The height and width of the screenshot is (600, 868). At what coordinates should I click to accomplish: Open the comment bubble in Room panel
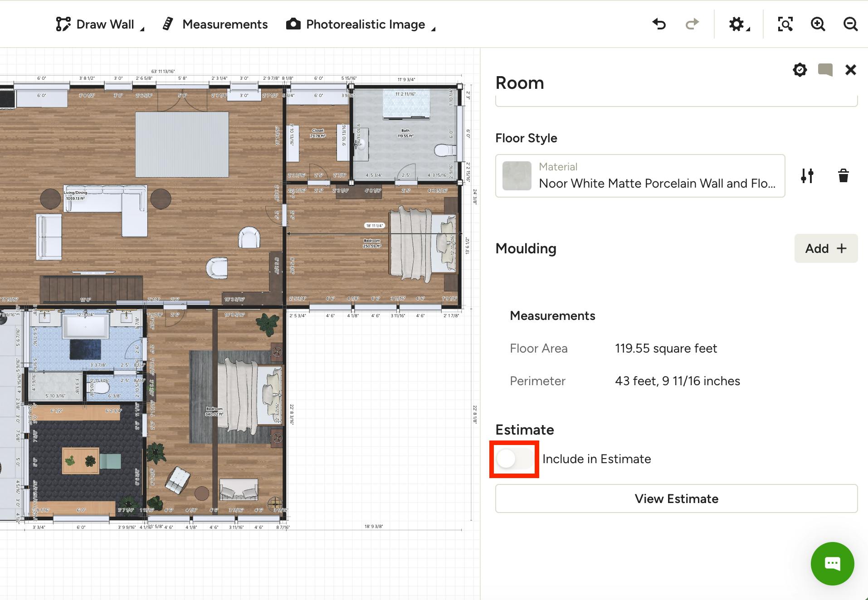coord(825,70)
